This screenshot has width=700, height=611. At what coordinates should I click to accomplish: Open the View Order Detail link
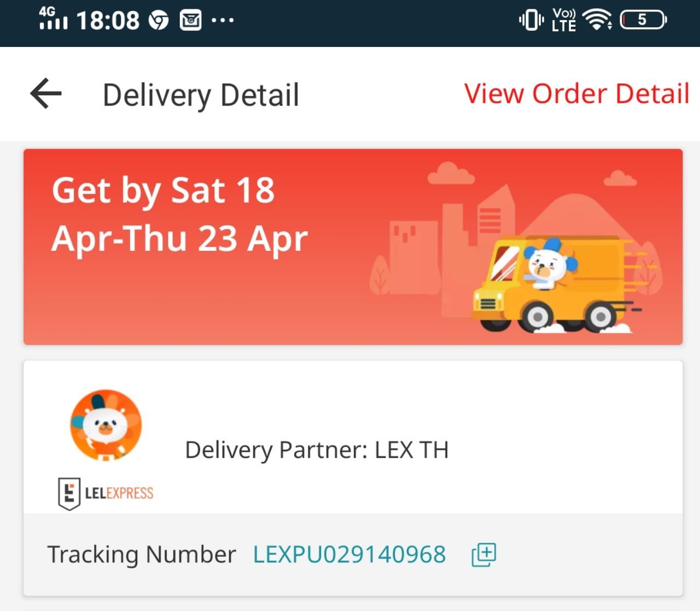577,93
